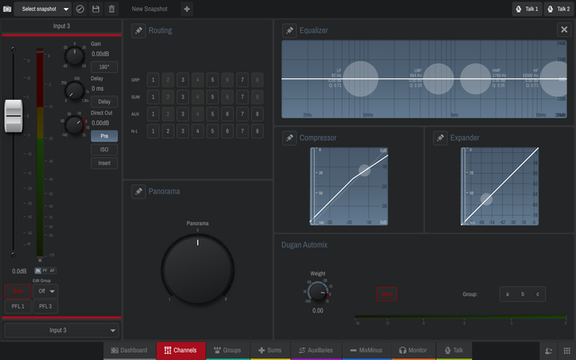Toggle the 180° phase button
This screenshot has width=576, height=360.
(x=104, y=67)
